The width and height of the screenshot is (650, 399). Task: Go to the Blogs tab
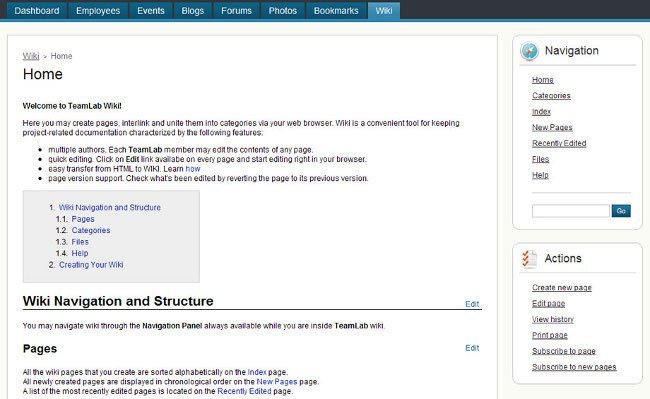(193, 11)
